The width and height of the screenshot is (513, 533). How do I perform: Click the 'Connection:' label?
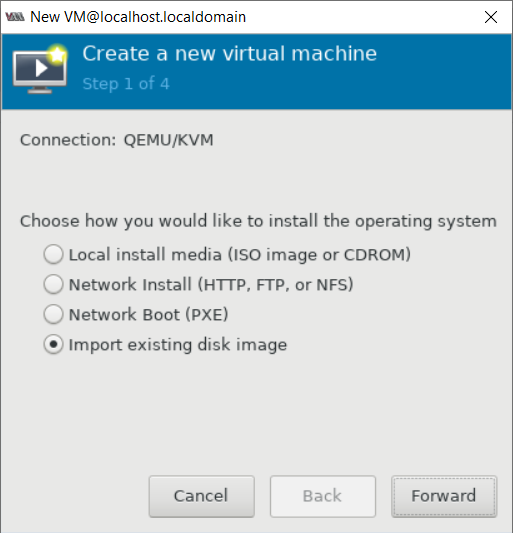click(x=68, y=140)
